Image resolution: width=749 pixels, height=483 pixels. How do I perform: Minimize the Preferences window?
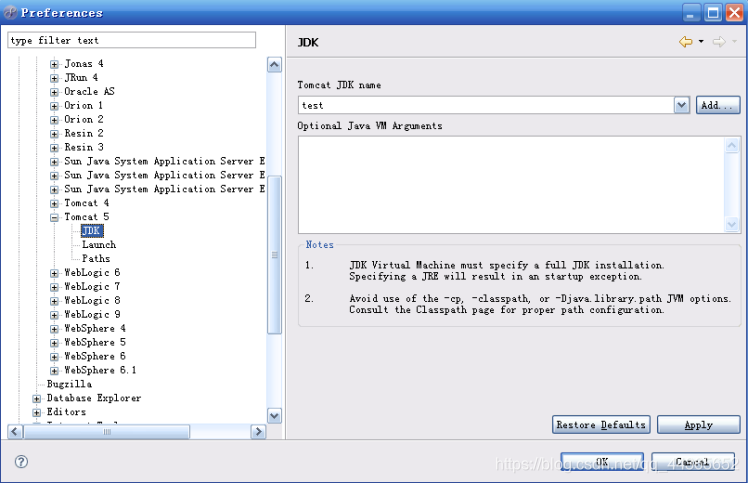click(690, 13)
